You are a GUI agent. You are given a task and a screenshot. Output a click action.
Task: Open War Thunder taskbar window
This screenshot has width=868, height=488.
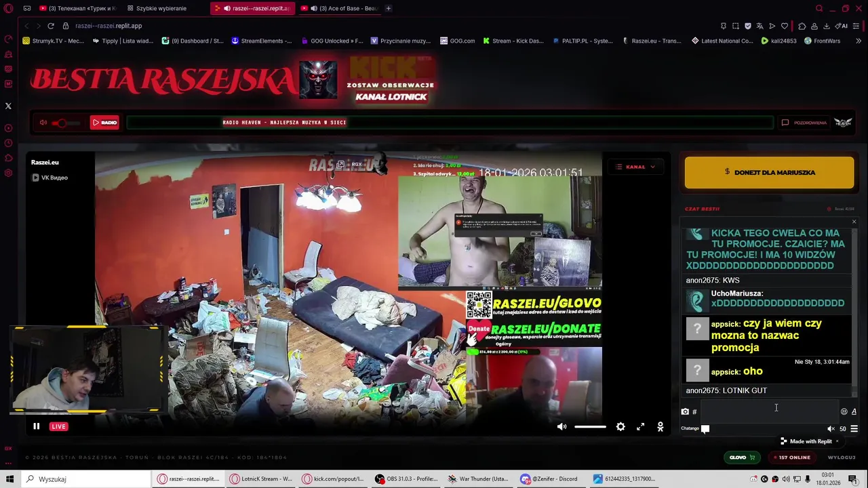479,479
